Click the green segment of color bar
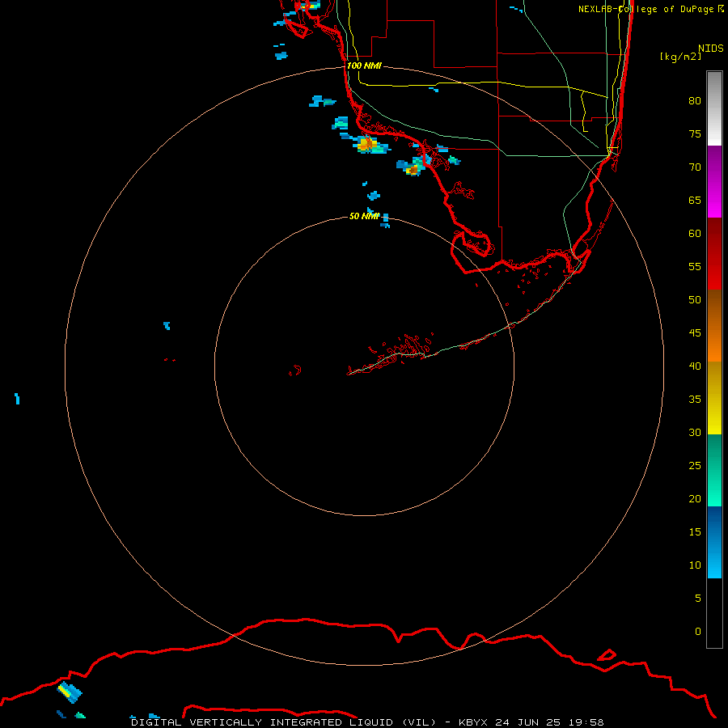Image resolution: width=728 pixels, height=728 pixels. [714, 470]
